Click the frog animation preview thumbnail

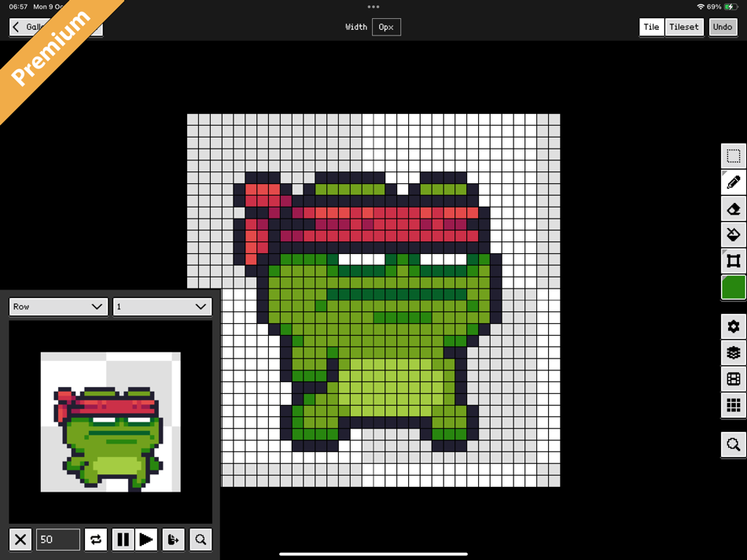pos(111,422)
